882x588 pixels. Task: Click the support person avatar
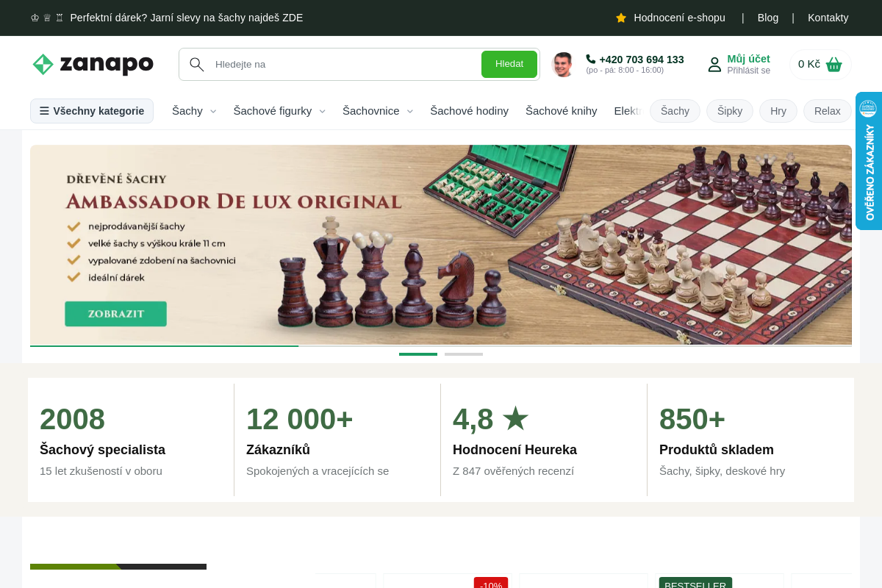[x=563, y=65]
